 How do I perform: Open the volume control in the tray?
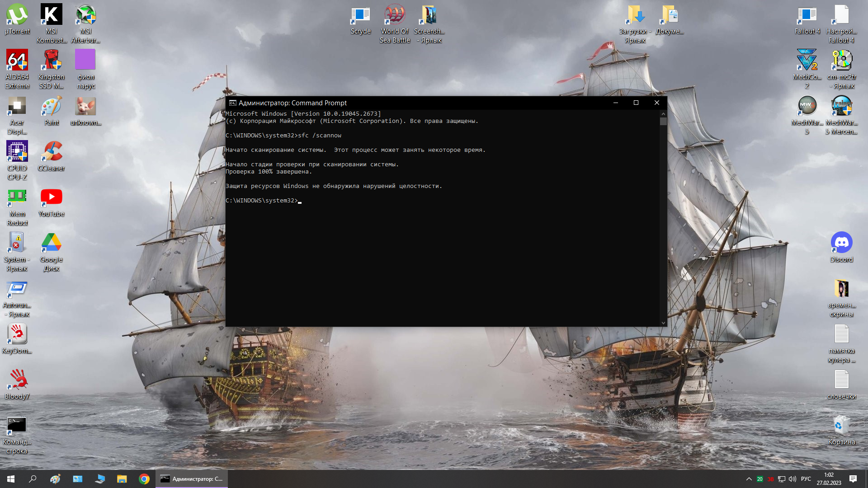pyautogui.click(x=792, y=479)
